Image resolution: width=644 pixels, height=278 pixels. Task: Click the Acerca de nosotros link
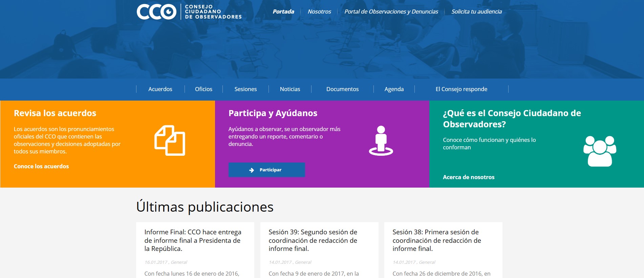coord(469,177)
